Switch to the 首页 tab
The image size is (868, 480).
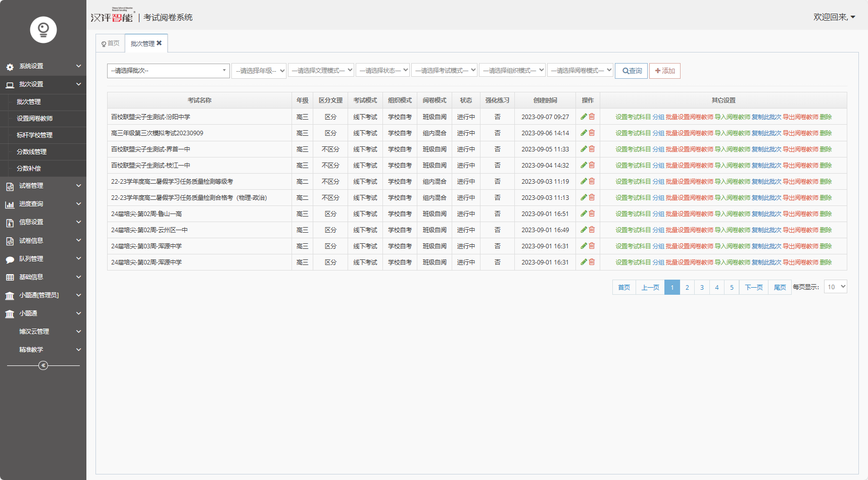tap(111, 43)
